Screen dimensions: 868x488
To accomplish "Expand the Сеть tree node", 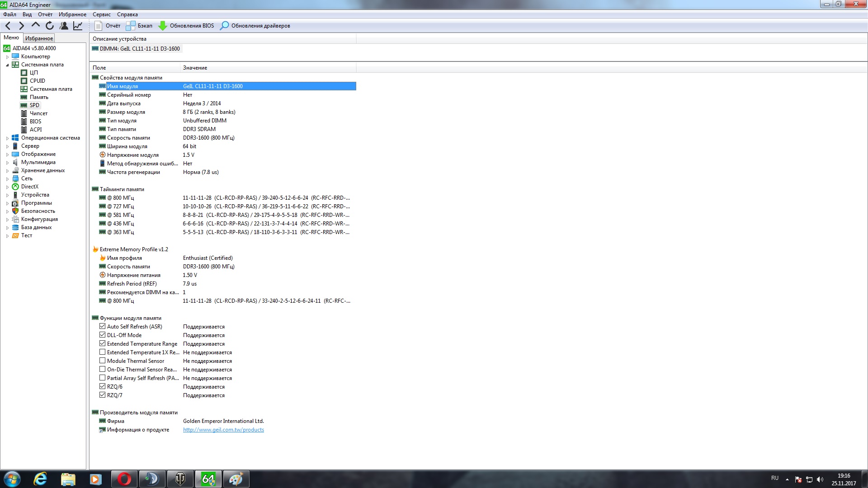I will pyautogui.click(x=7, y=179).
